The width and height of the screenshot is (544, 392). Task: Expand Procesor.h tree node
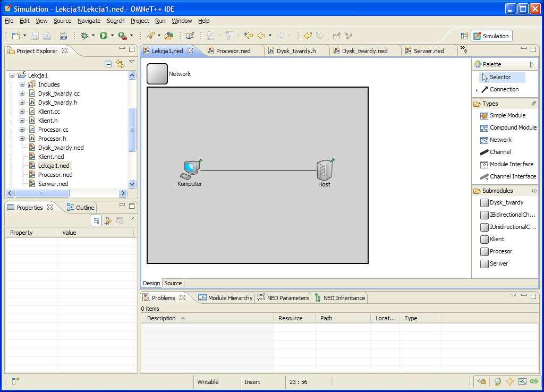(22, 139)
